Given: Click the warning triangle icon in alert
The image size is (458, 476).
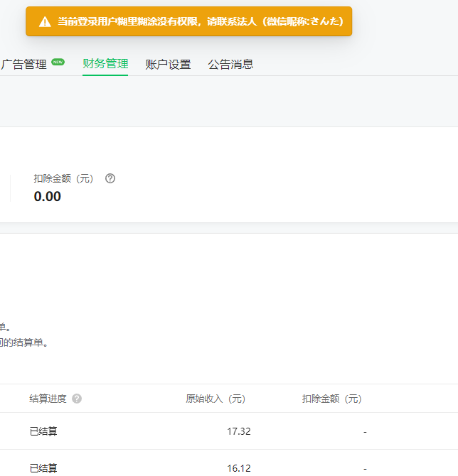Looking at the screenshot, I should pyautogui.click(x=45, y=22).
